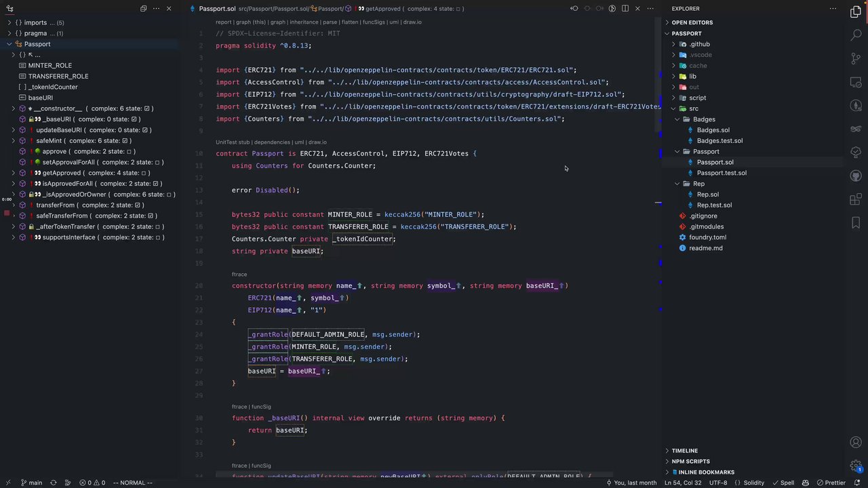This screenshot has width=868, height=488.
Task: Select MINTER_ROLE in the outline
Action: tap(50, 66)
